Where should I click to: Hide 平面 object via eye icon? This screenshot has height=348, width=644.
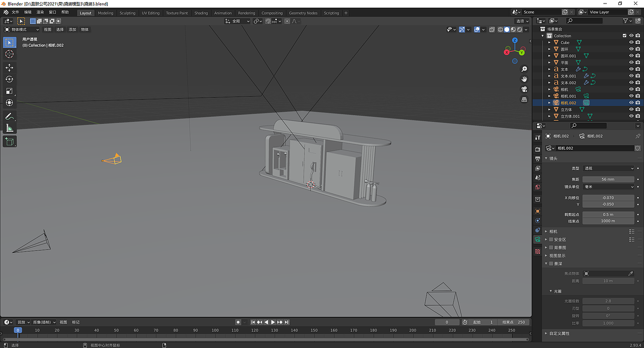pos(631,62)
